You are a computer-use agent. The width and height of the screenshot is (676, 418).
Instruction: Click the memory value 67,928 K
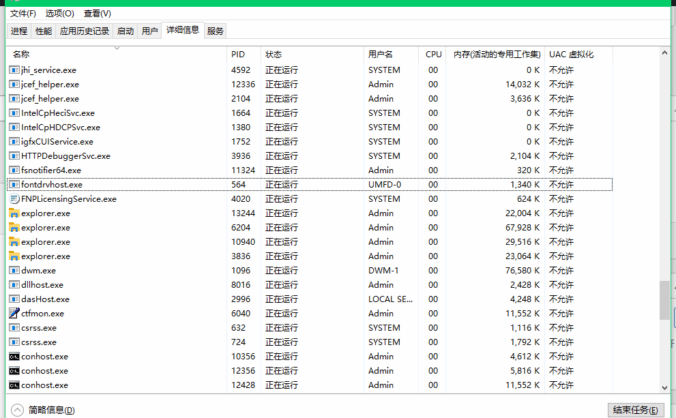(522, 227)
